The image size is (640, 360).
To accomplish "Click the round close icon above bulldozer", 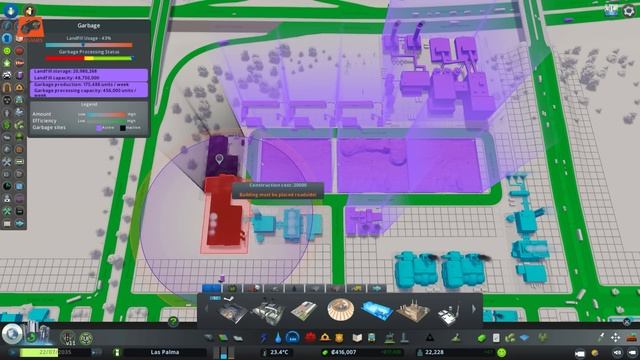I will (x=627, y=322).
